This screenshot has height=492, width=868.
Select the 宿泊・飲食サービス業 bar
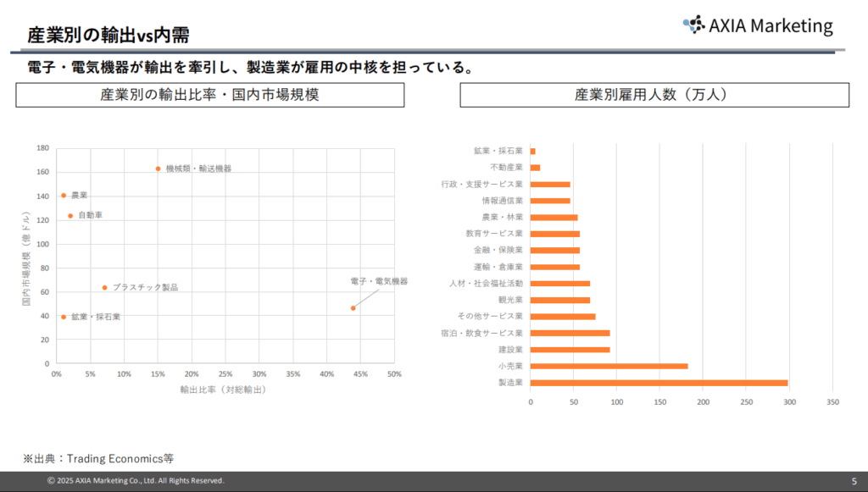click(570, 333)
